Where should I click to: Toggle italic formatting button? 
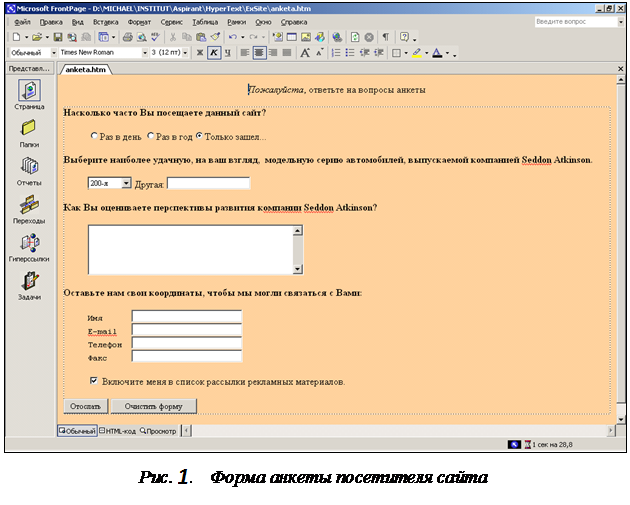pos(214,53)
